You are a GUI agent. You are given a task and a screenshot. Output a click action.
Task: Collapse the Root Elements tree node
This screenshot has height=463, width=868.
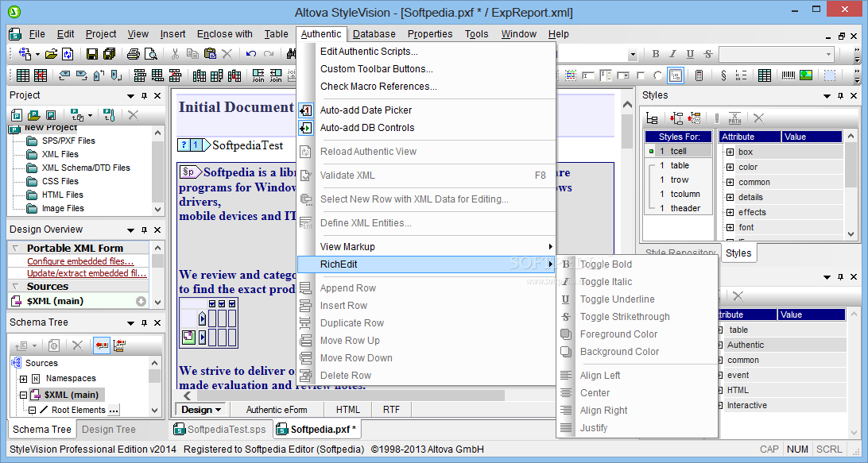point(32,411)
